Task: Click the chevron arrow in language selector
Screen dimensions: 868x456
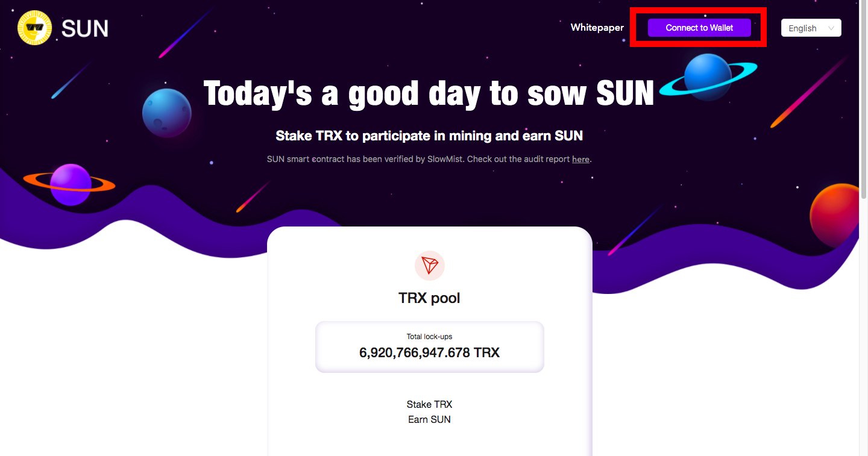Action: (831, 28)
